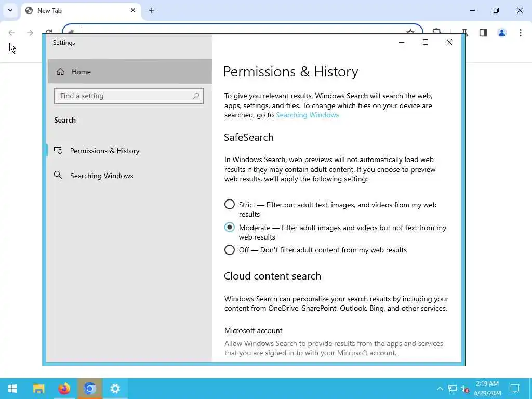The height and width of the screenshot is (399, 532).
Task: Click the magnifier icon in Find a setting
Action: click(196, 96)
